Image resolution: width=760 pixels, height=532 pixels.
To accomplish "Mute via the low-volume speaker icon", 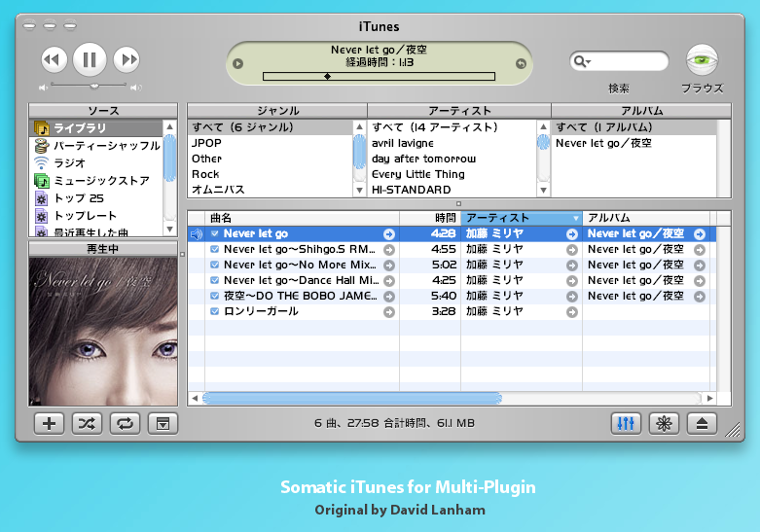I will [43, 88].
